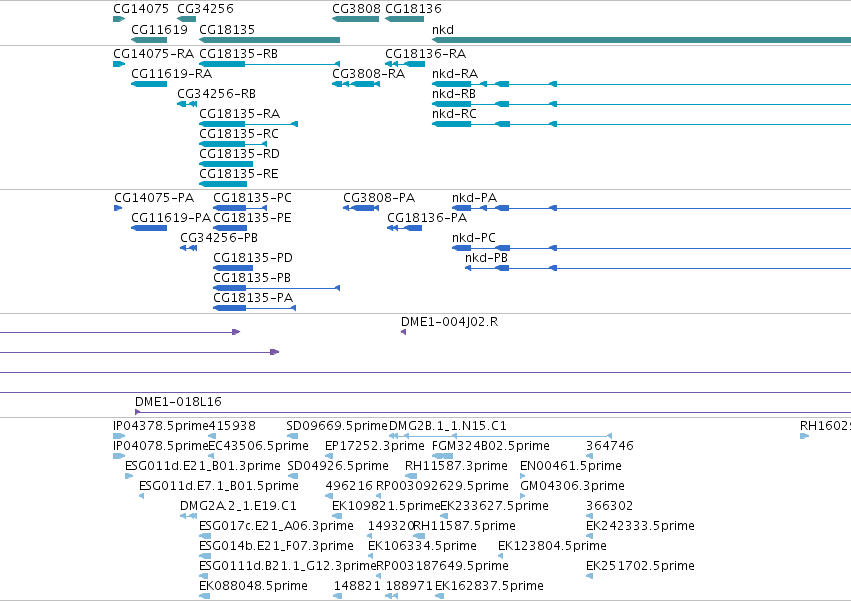This screenshot has height=601, width=851.
Task: Click the 366302 EST label
Action: coord(609,507)
